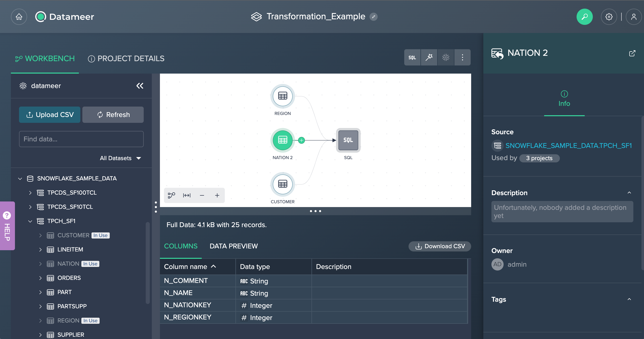Collapse the Description section chevron
This screenshot has width=644, height=339.
630,193
